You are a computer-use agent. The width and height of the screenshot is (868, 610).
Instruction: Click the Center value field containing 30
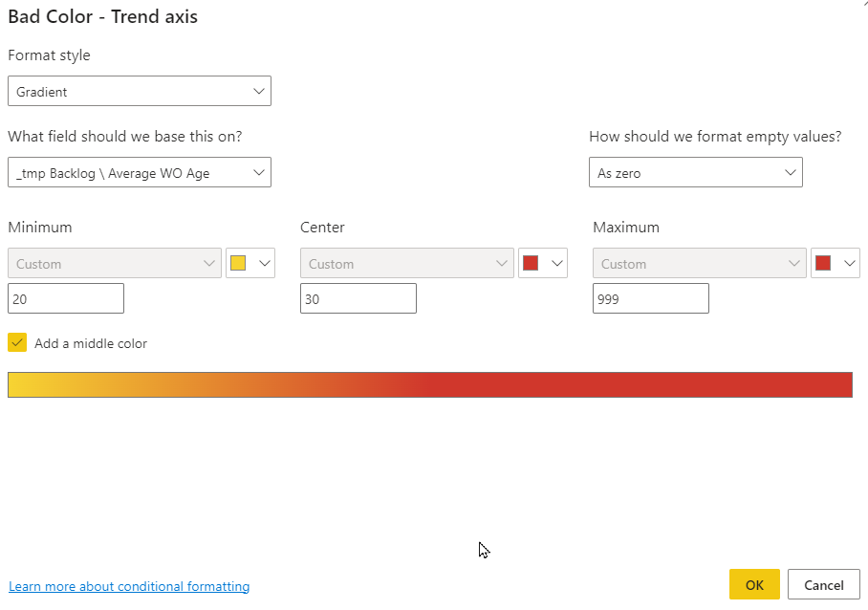click(x=358, y=299)
